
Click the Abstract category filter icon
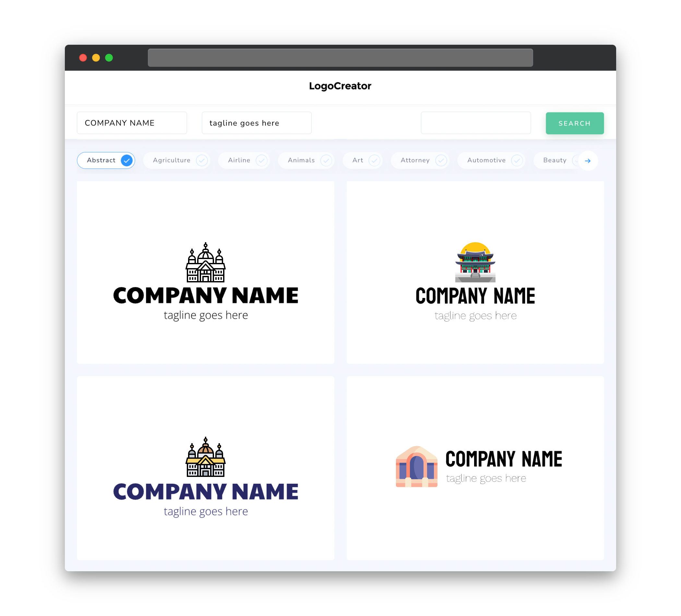[x=126, y=160]
